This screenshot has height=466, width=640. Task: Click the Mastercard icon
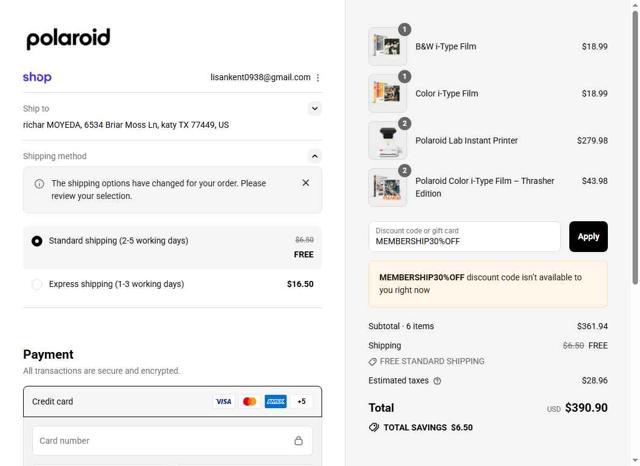point(249,401)
